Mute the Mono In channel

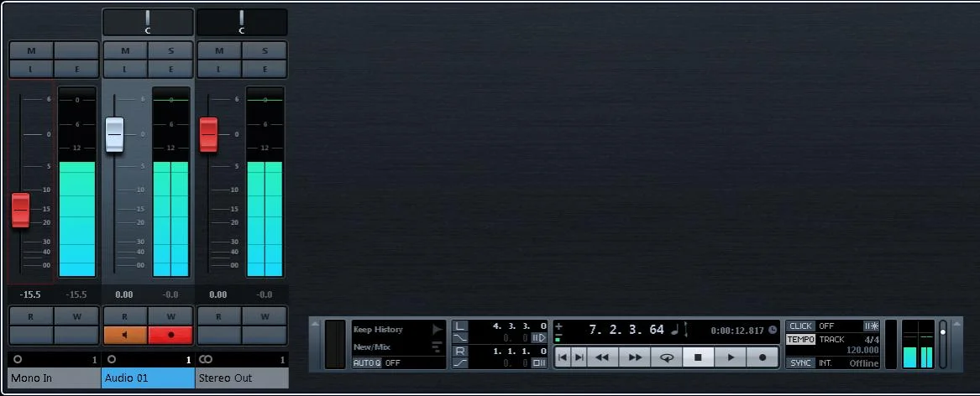[x=30, y=50]
